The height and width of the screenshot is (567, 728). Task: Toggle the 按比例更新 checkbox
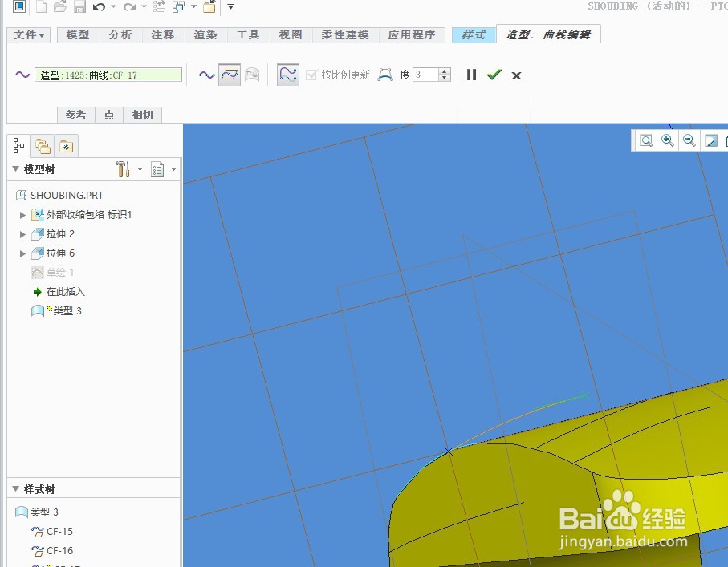click(x=311, y=75)
